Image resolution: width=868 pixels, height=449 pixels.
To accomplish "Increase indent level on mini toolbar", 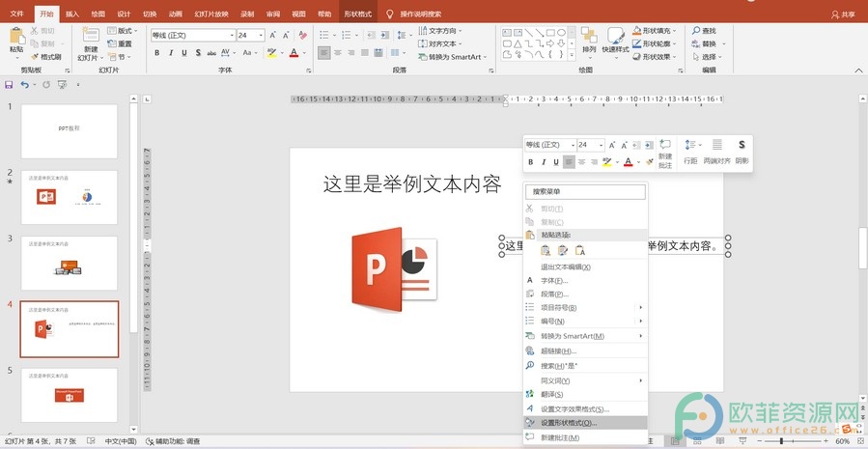I will [x=650, y=145].
